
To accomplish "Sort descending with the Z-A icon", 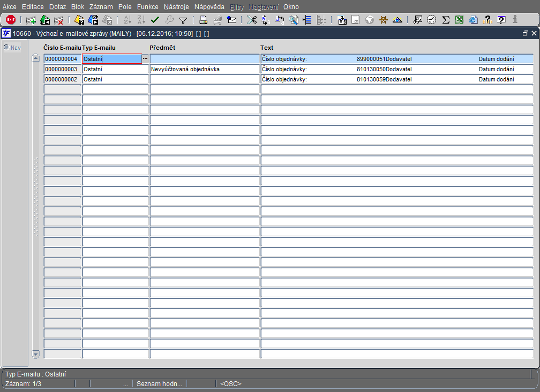I will click(x=141, y=20).
